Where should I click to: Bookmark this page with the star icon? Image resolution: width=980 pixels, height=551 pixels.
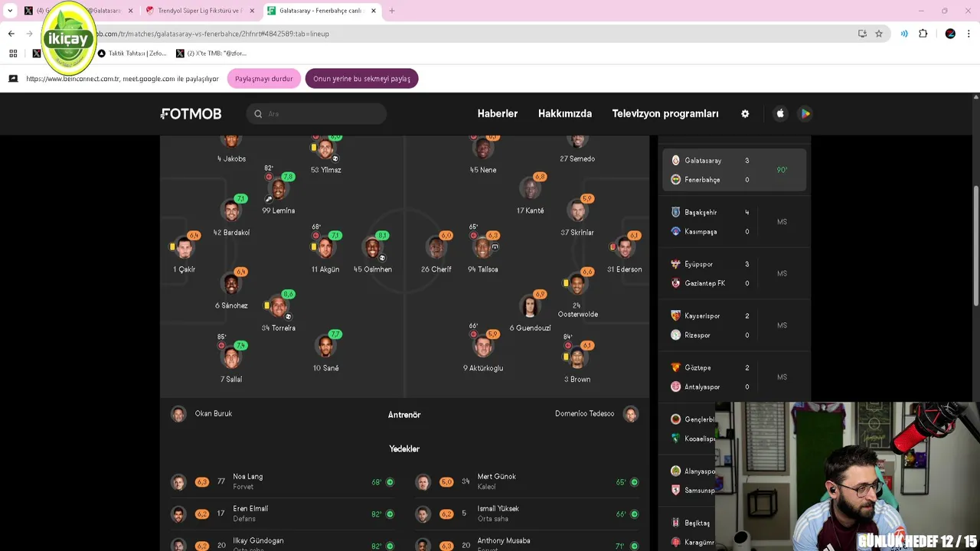pos(879,34)
